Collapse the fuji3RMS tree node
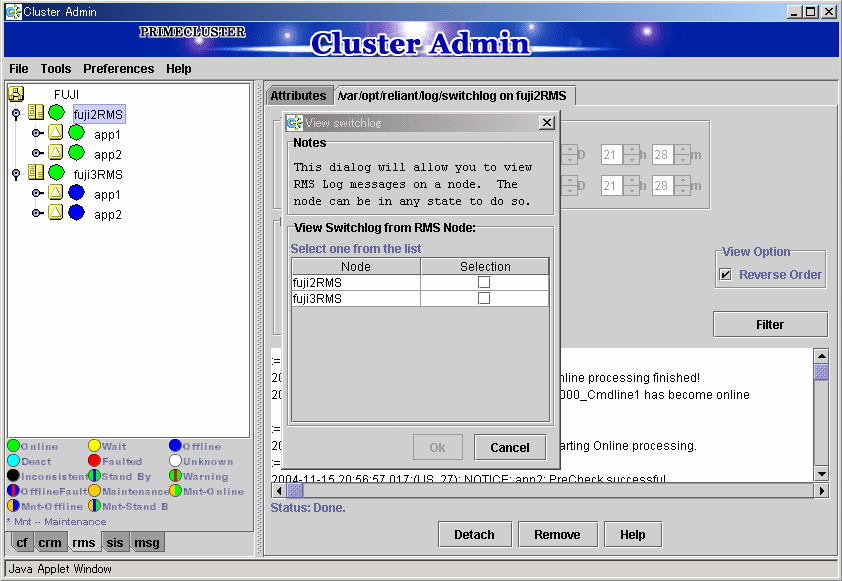Viewport: 842px width, 581px height. pos(16,174)
